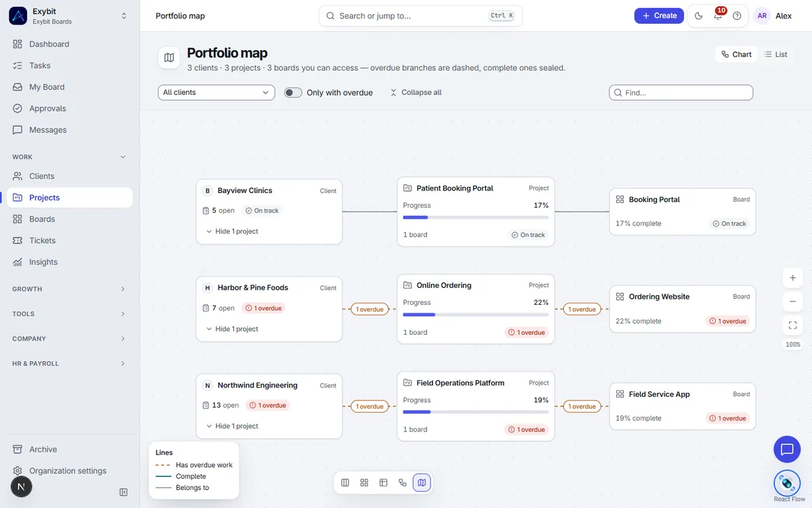This screenshot has width=812, height=508.
Task: Open My Board in the sidebar
Action: coord(70,87)
